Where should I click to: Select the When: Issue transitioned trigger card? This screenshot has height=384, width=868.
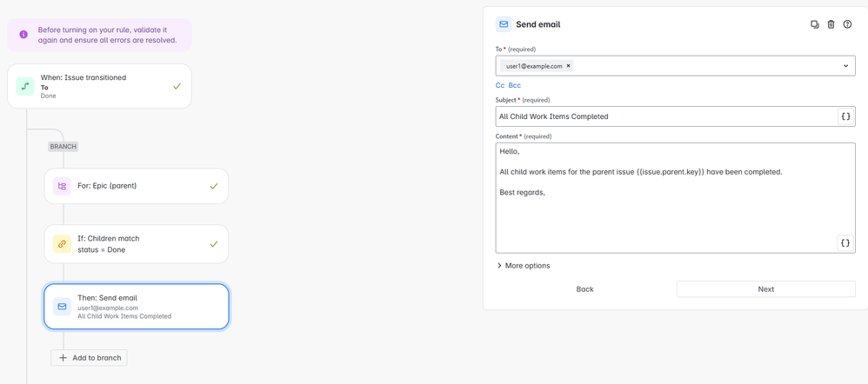100,86
